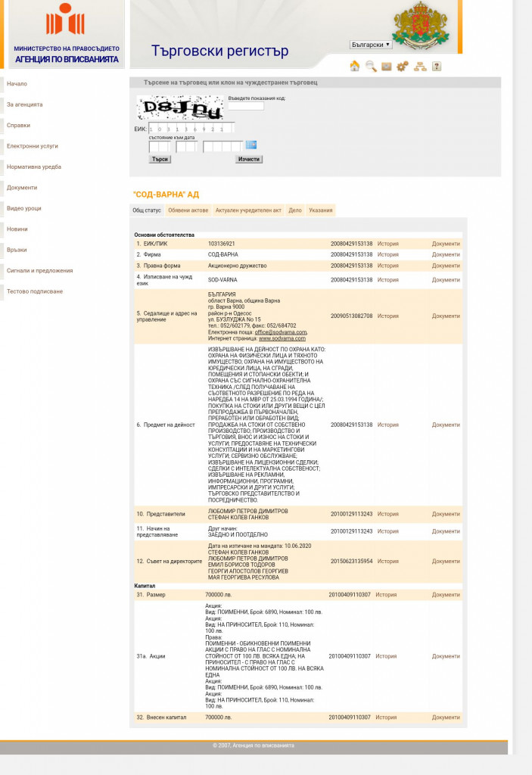Open the envelope contact icon
532x775 pixels.
(387, 67)
